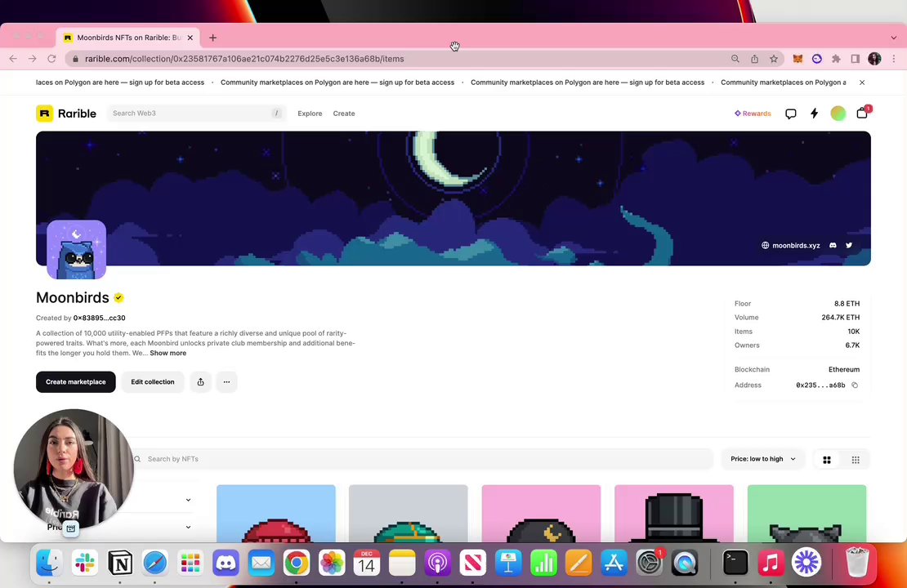The image size is (907, 588).
Task: Click the share icon button beside Edit collection
Action: (200, 381)
